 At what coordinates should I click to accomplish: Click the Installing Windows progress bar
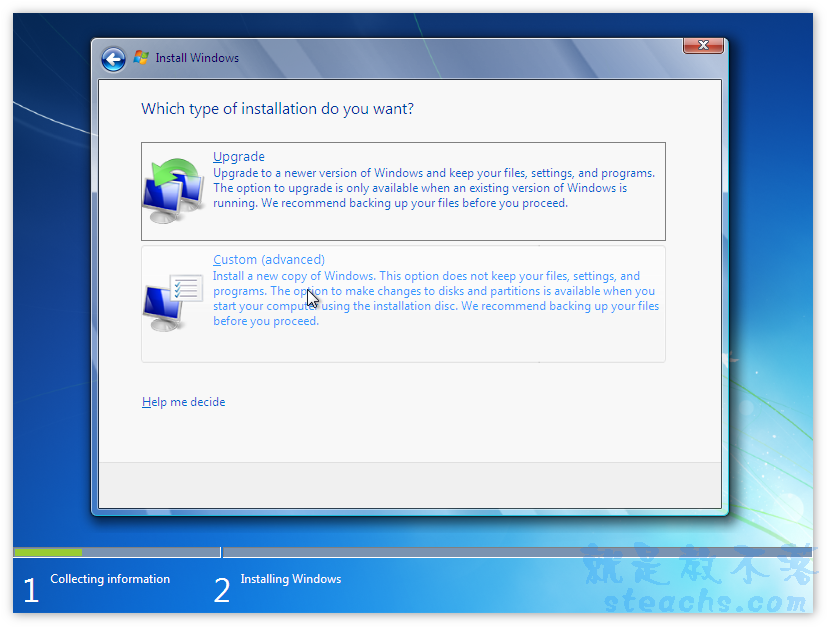[x=517, y=552]
